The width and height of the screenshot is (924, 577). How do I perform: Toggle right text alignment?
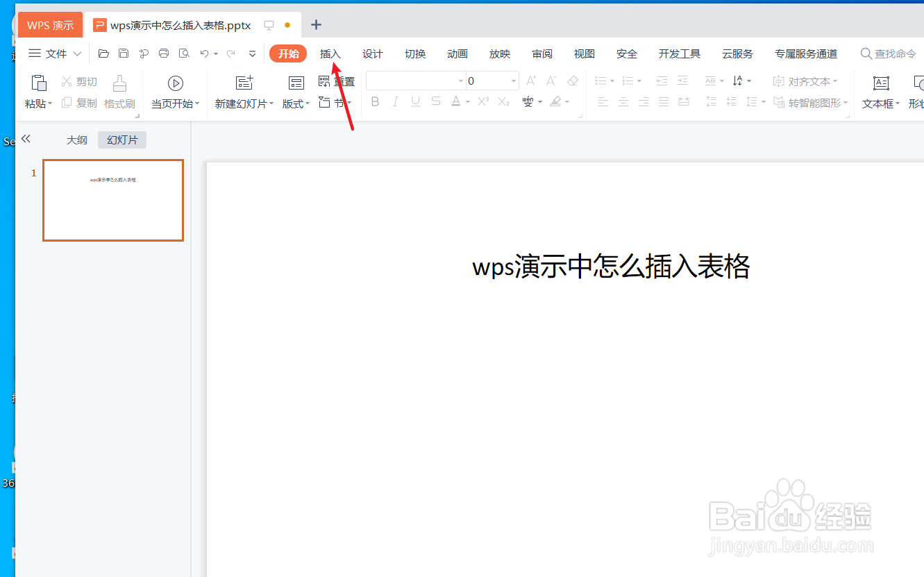click(644, 102)
